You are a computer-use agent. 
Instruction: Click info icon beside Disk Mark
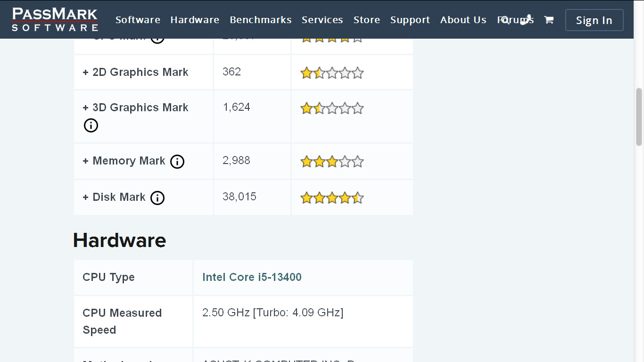tap(157, 198)
